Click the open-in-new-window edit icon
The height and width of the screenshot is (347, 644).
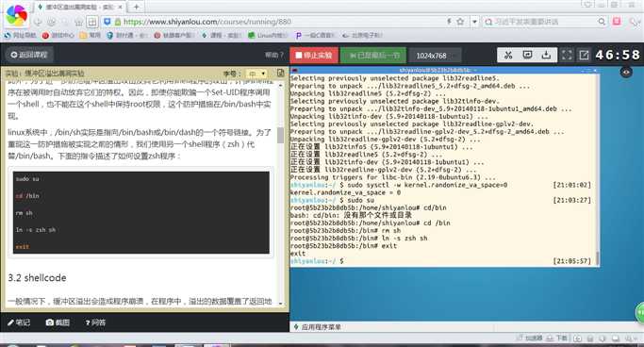(584, 55)
